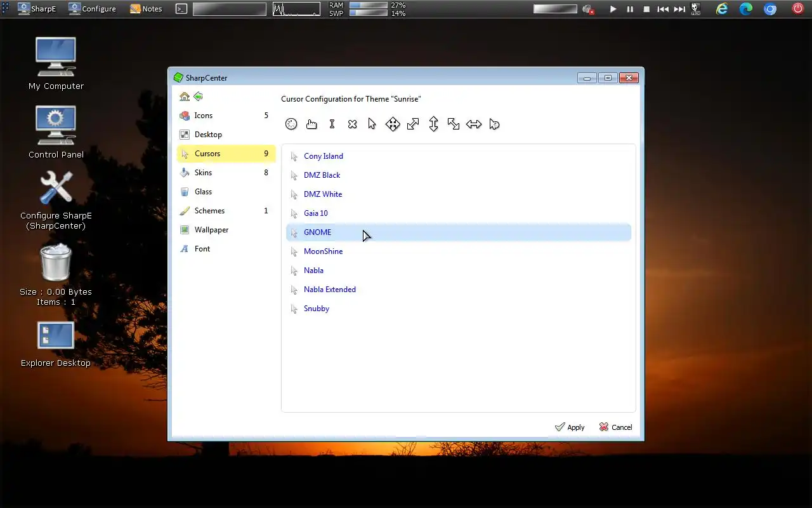Select the Explorer Desktop icon
Viewport: 812px width, 508px height.
click(56, 344)
